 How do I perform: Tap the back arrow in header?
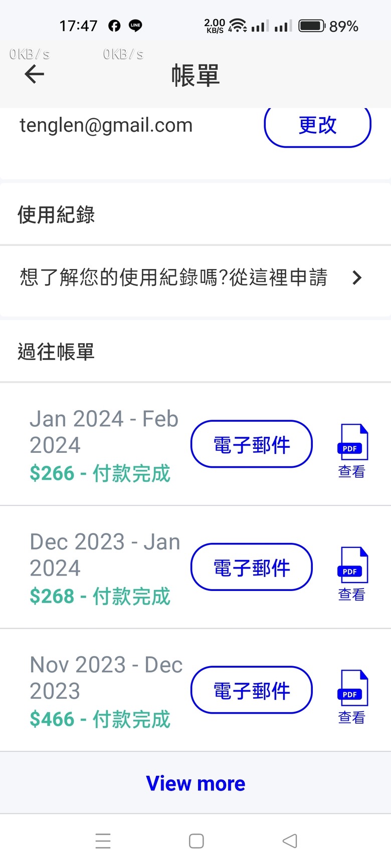point(34,75)
